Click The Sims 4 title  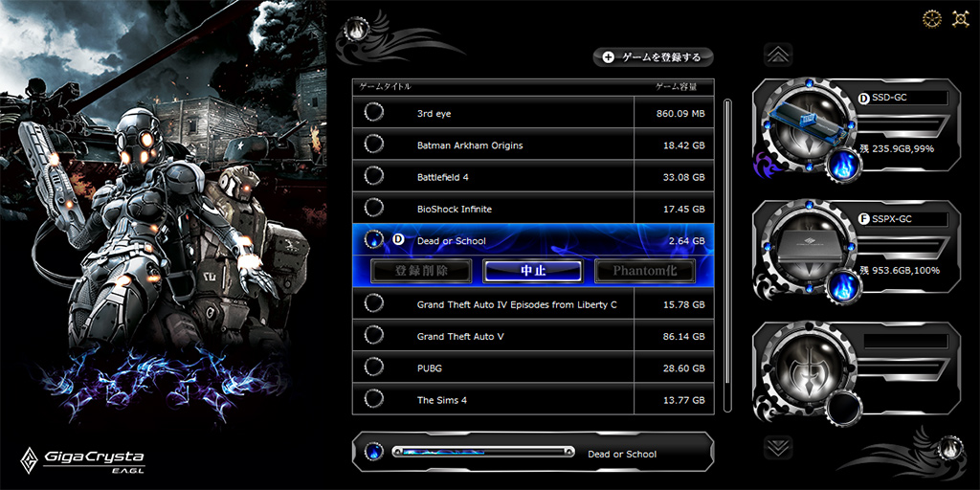click(x=442, y=400)
